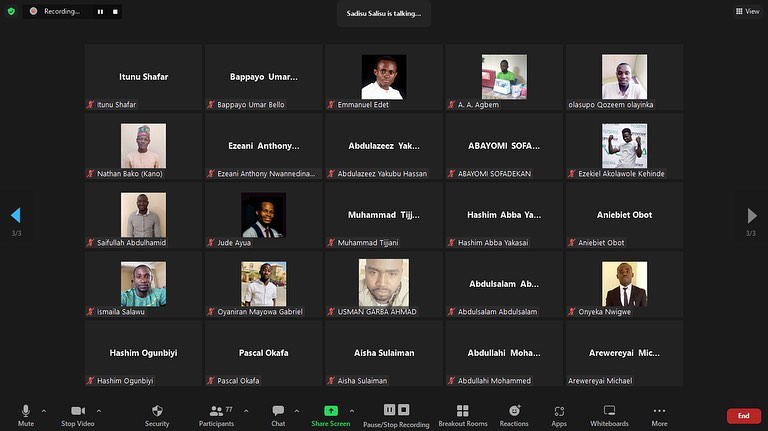Open Whiteboards

(609, 411)
